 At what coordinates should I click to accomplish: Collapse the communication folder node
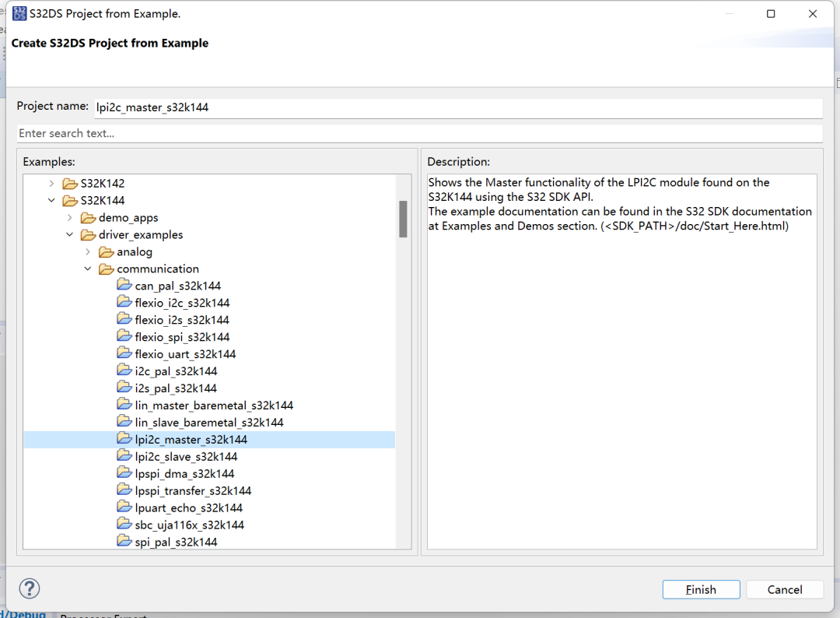point(88,269)
